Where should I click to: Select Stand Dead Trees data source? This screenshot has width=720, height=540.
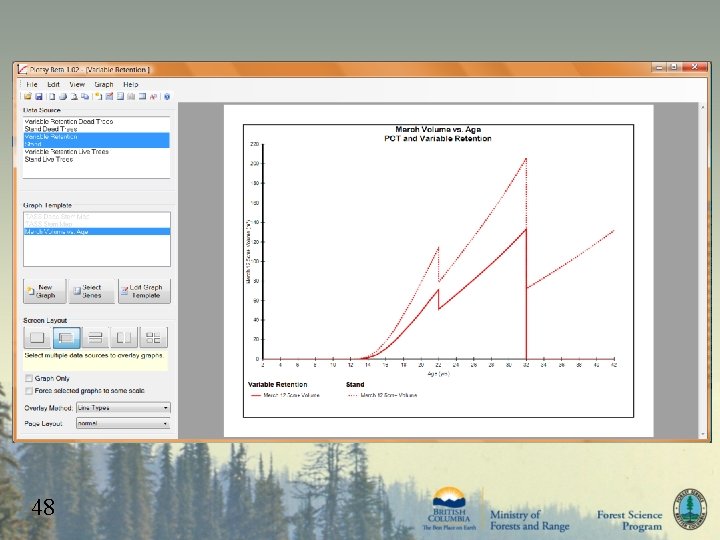[x=96, y=129]
